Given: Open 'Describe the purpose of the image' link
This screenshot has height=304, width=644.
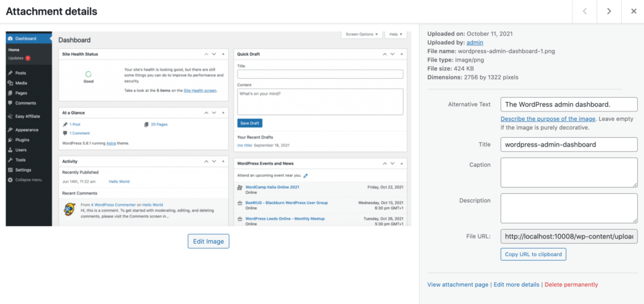Looking at the screenshot, I should tap(548, 119).
